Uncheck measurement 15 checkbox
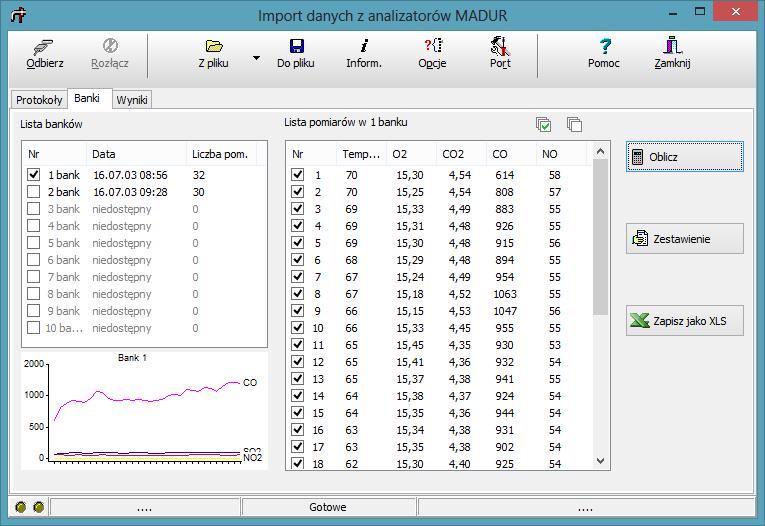The height and width of the screenshot is (526, 765). pyautogui.click(x=298, y=413)
